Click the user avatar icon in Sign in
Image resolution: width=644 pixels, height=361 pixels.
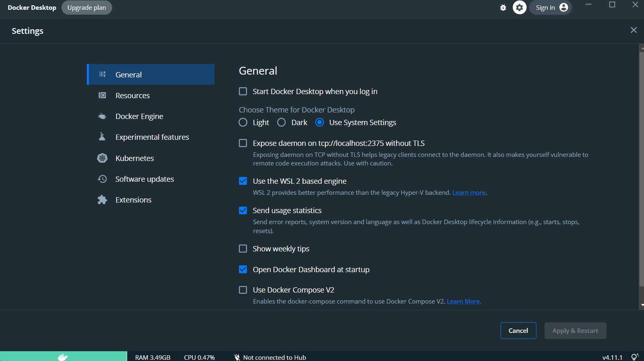coord(564,7)
